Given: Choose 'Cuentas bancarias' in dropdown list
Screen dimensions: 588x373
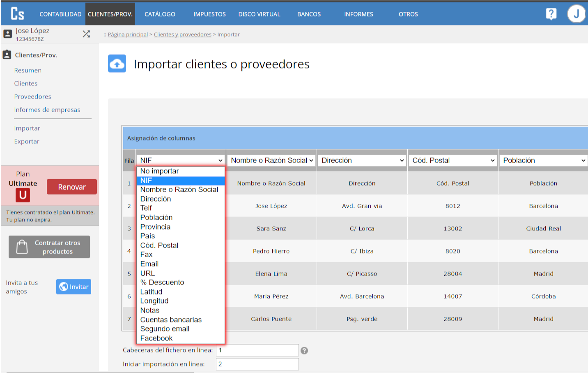Looking at the screenshot, I should pyautogui.click(x=181, y=320).
